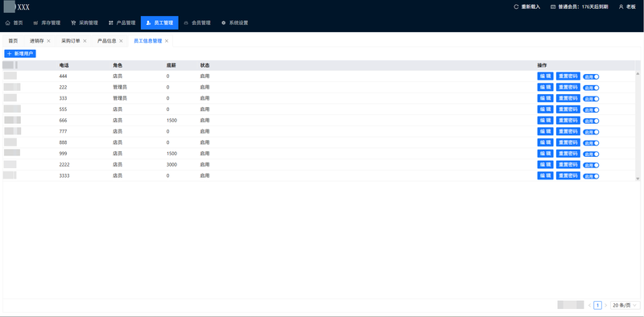Click the 1500 salary in phone 666 row

(171, 121)
